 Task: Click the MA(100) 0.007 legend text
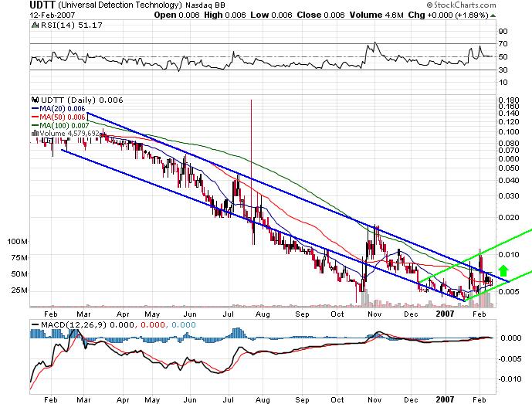point(64,126)
